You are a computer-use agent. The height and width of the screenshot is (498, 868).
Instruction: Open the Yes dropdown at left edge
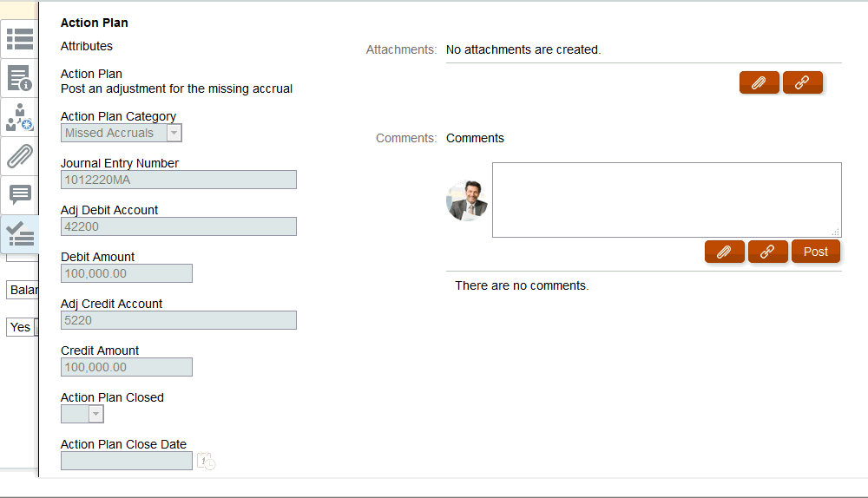coord(21,327)
